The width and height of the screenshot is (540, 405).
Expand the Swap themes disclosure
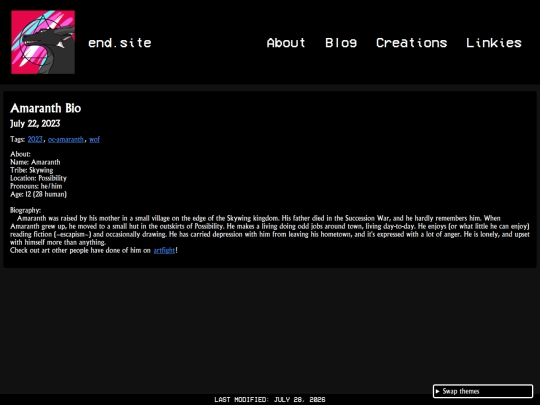point(483,391)
